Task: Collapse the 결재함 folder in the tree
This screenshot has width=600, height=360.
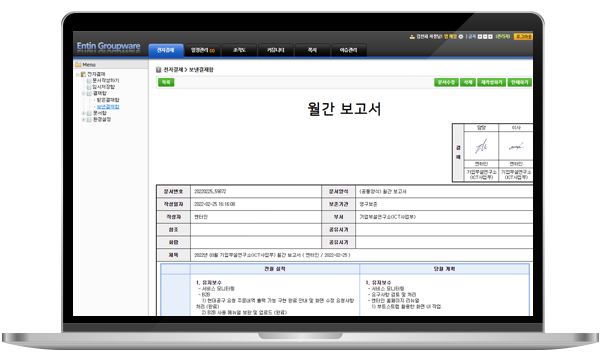Action: (83, 93)
